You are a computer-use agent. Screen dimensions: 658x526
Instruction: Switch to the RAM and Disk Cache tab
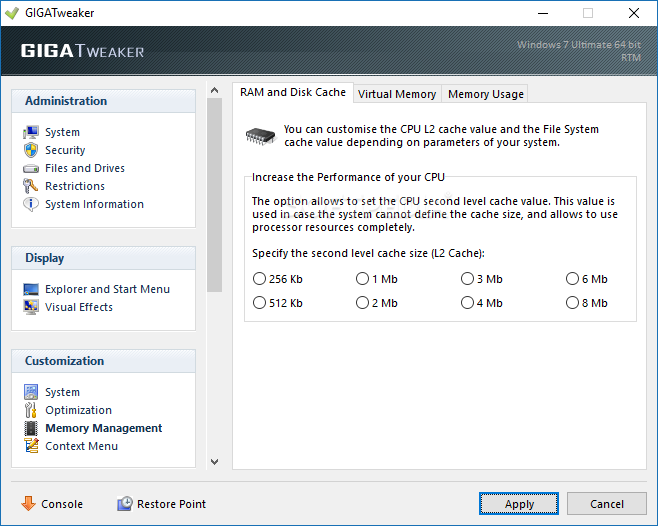coord(293,92)
